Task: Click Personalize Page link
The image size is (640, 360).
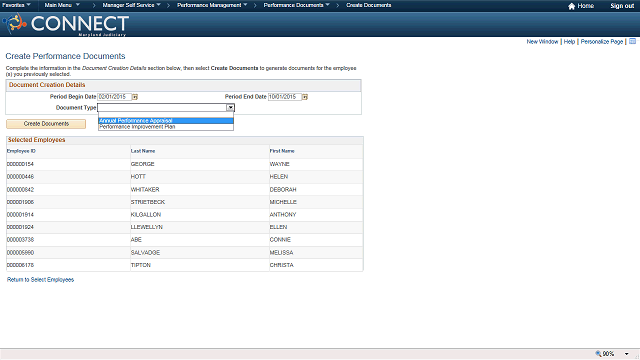Action: click(x=602, y=42)
